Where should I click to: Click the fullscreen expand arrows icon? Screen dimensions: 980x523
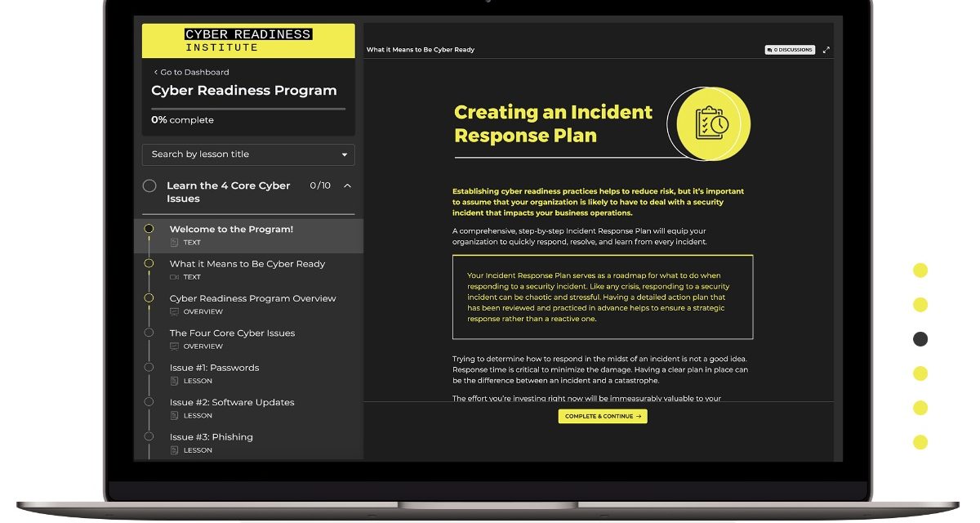826,50
